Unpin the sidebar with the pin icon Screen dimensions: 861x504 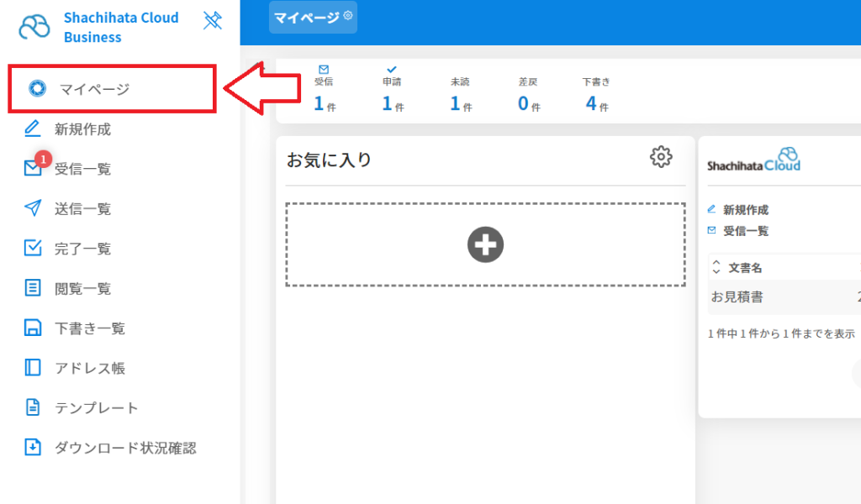(212, 20)
